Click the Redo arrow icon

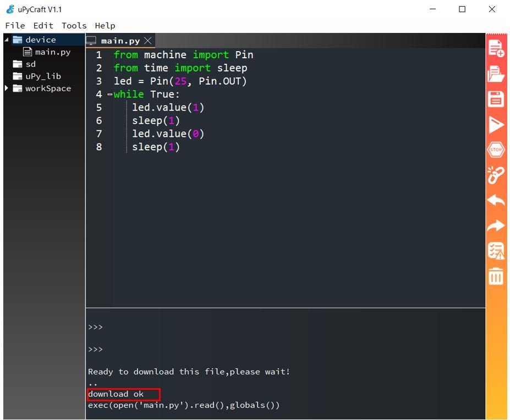click(x=496, y=225)
